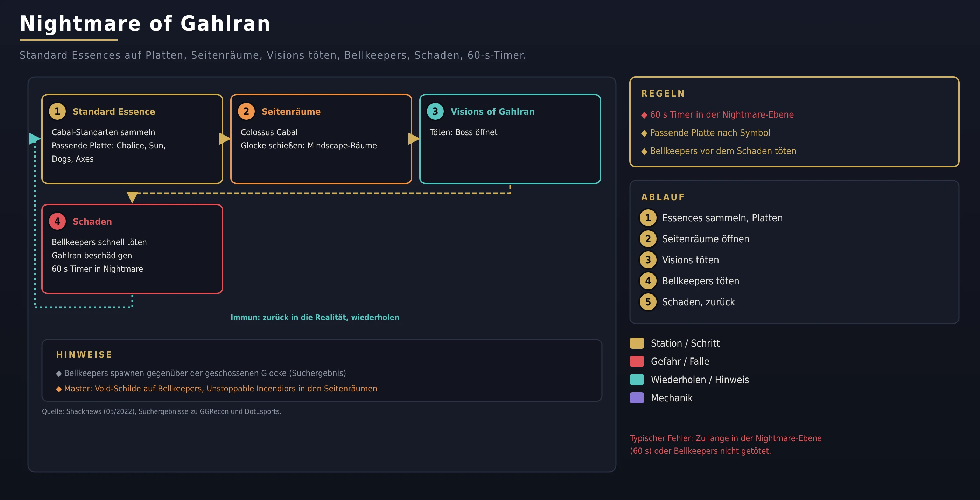Click the Master Void-Schilde hint line

pos(217,389)
